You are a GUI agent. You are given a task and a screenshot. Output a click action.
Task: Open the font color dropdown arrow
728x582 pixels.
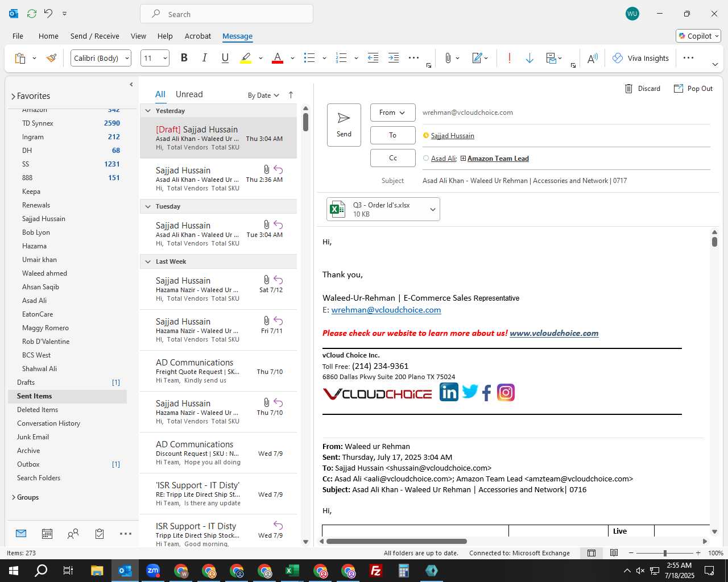point(292,58)
